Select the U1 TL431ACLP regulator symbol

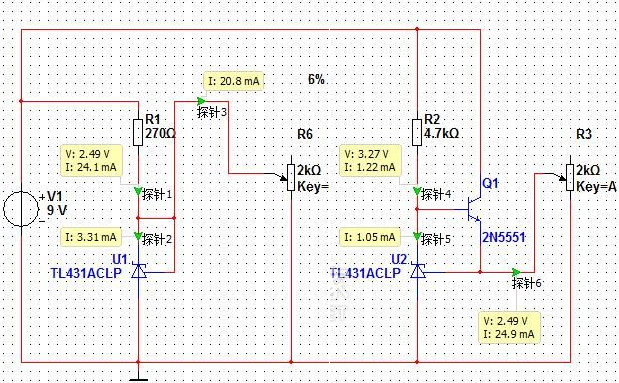(139, 271)
